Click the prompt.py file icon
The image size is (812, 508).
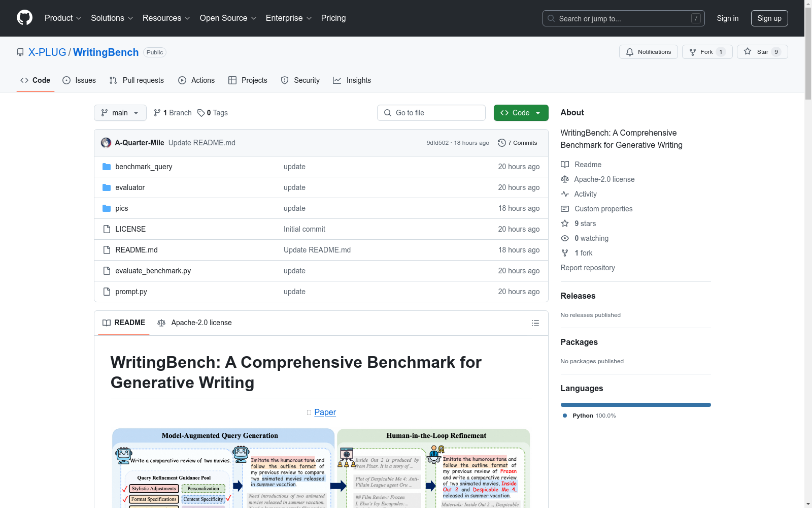[x=107, y=292]
